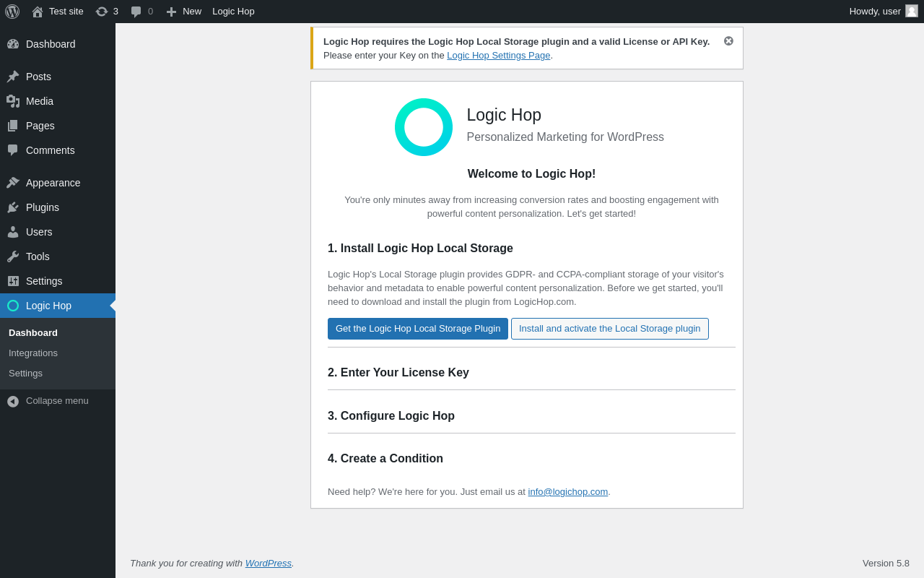This screenshot has height=578, width=924.
Task: Email info@logichop.com link
Action: 568,492
